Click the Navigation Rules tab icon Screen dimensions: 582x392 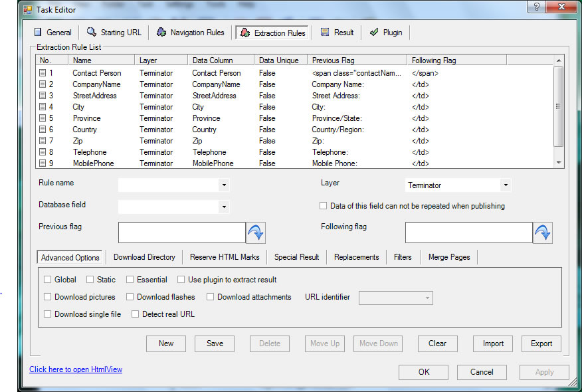(x=161, y=33)
